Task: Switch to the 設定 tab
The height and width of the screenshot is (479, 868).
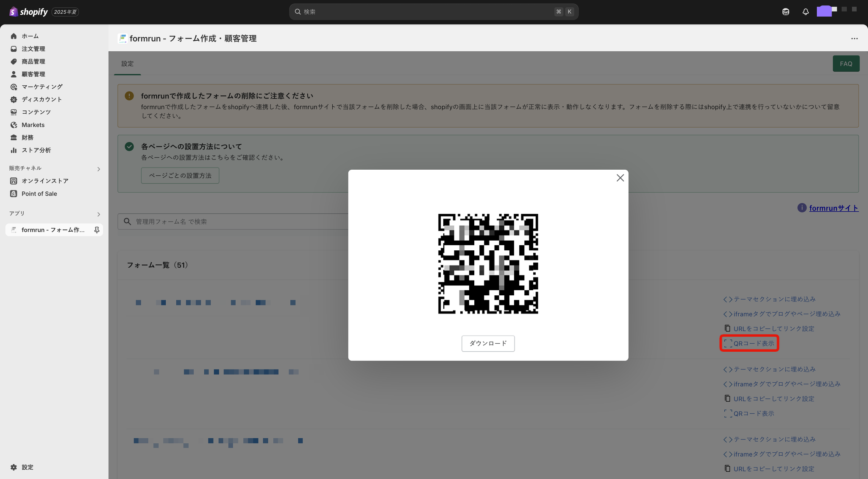Action: tap(128, 64)
